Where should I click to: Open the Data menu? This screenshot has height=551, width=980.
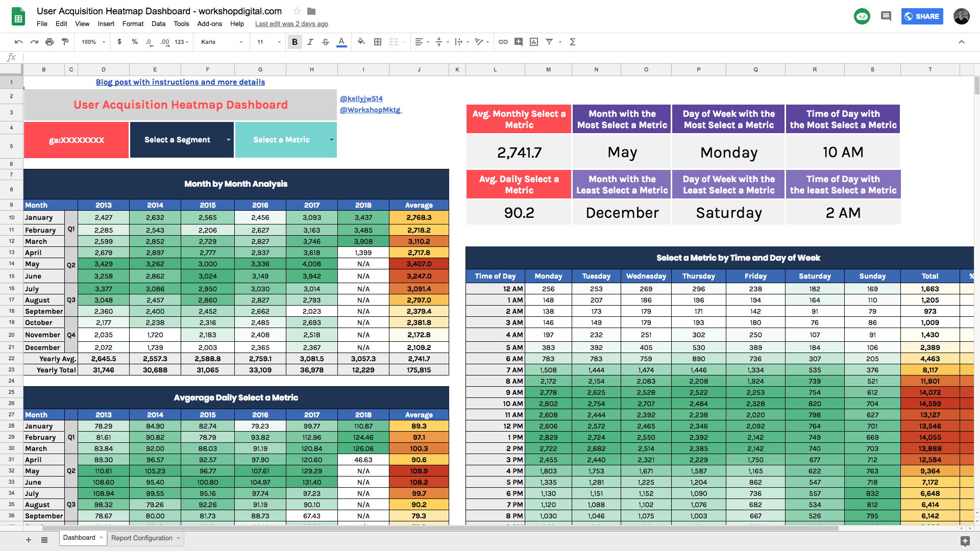[158, 23]
